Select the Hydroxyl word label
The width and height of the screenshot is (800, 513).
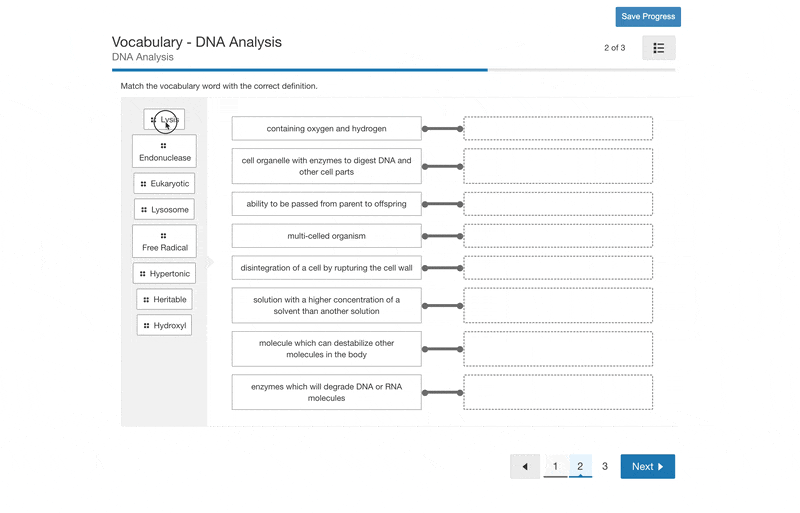click(x=170, y=326)
